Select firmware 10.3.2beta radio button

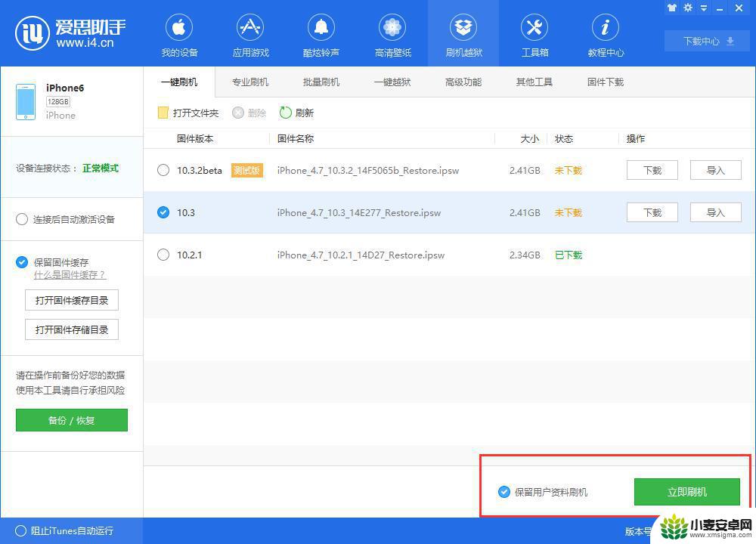(163, 170)
